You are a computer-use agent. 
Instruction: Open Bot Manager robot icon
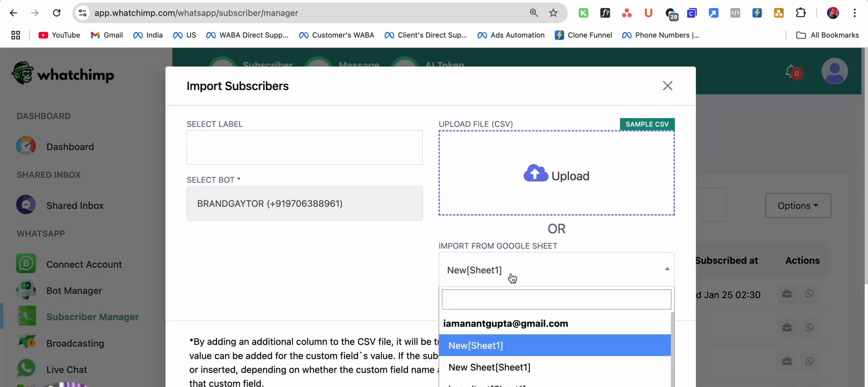[26, 290]
